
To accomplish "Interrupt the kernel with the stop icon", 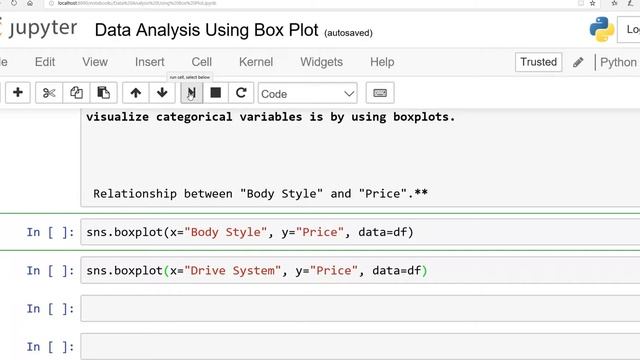I will 216,93.
